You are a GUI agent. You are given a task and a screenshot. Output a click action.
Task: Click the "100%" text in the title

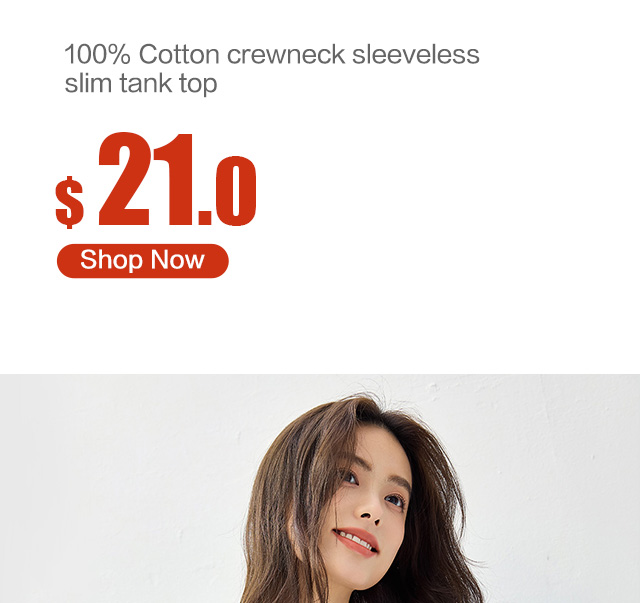click(97, 54)
